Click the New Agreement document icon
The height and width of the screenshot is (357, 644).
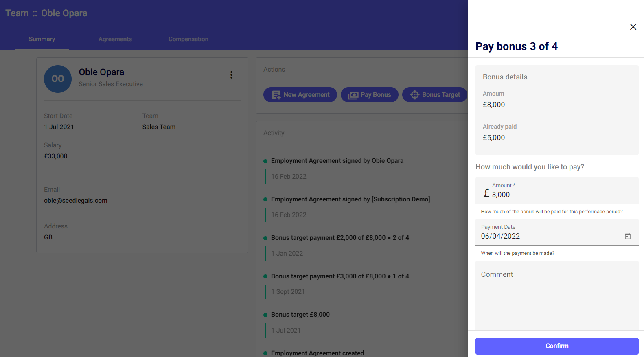click(x=276, y=95)
